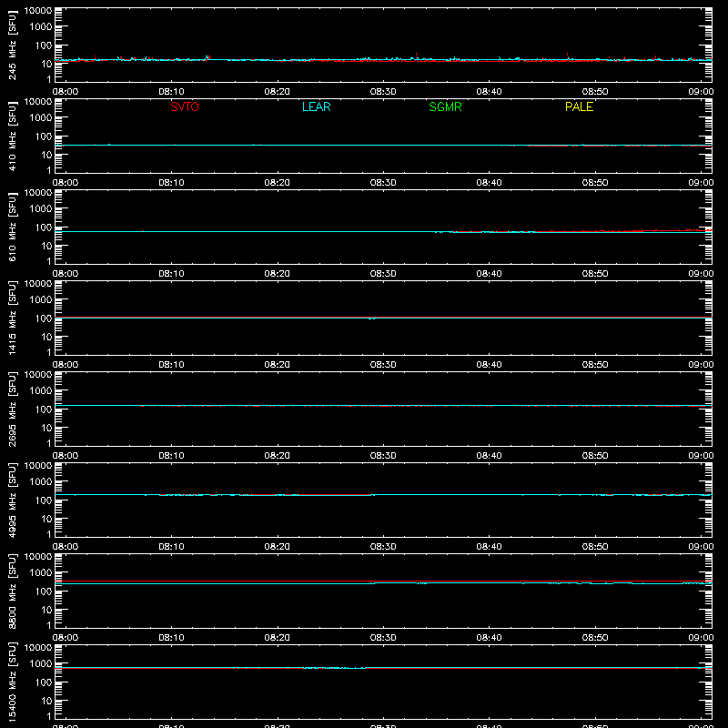Select the '245 MHz [SFU]' axis title
Image resolution: width=728 pixels, height=728 pixels.
click(12, 45)
